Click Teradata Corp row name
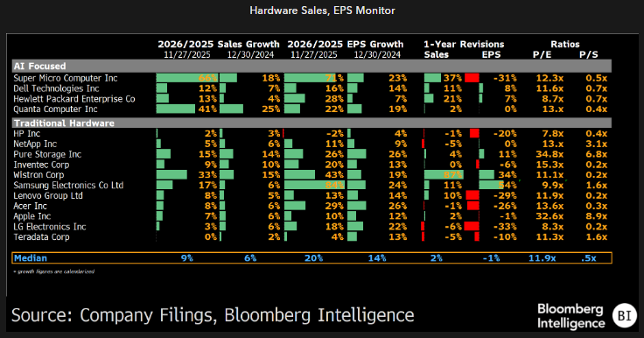The height and width of the screenshot is (338, 644). point(41,236)
